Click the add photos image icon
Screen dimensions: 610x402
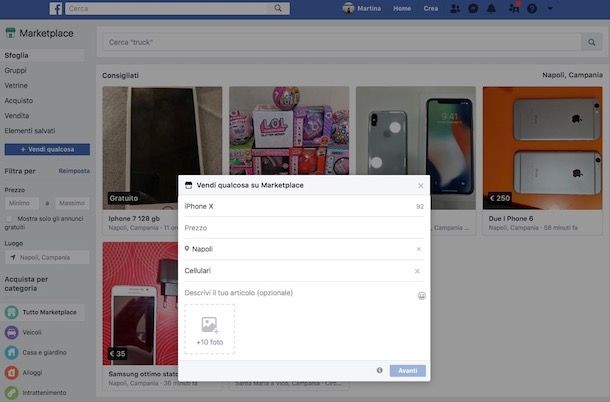(x=209, y=325)
